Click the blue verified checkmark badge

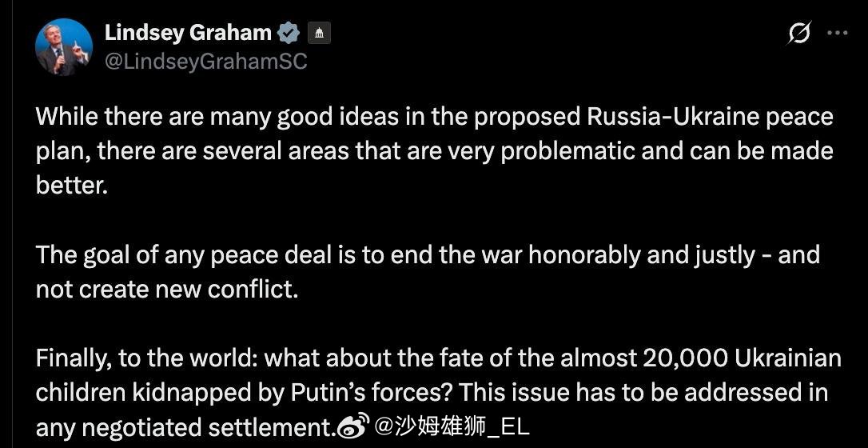tap(289, 33)
